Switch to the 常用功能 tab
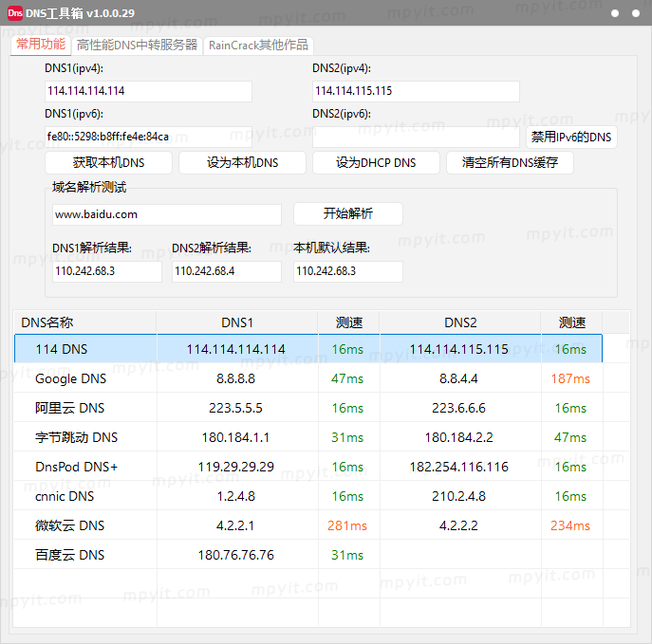This screenshot has width=652, height=644. (41, 45)
